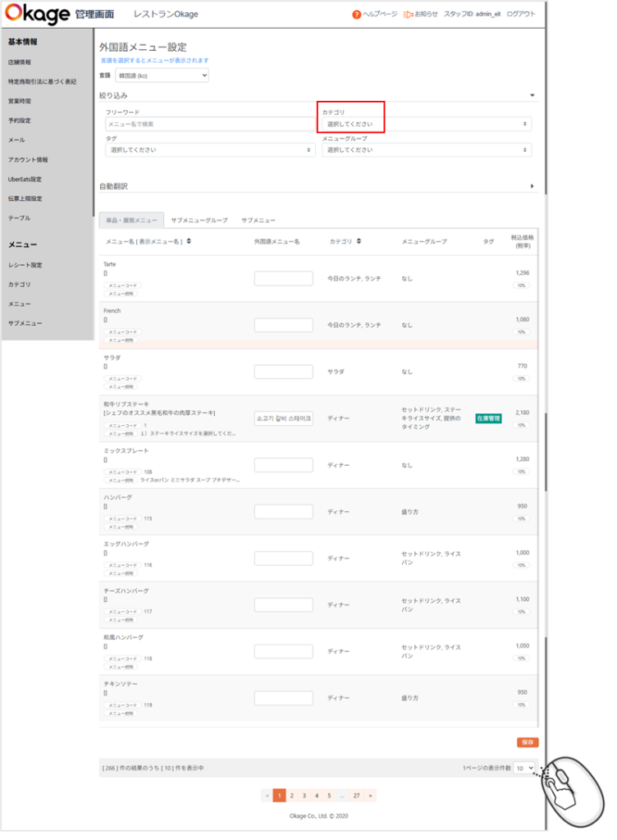Viewport: 617px width, 840px height.
Task: Open 営業時間 in the sidebar
Action: 20,101
